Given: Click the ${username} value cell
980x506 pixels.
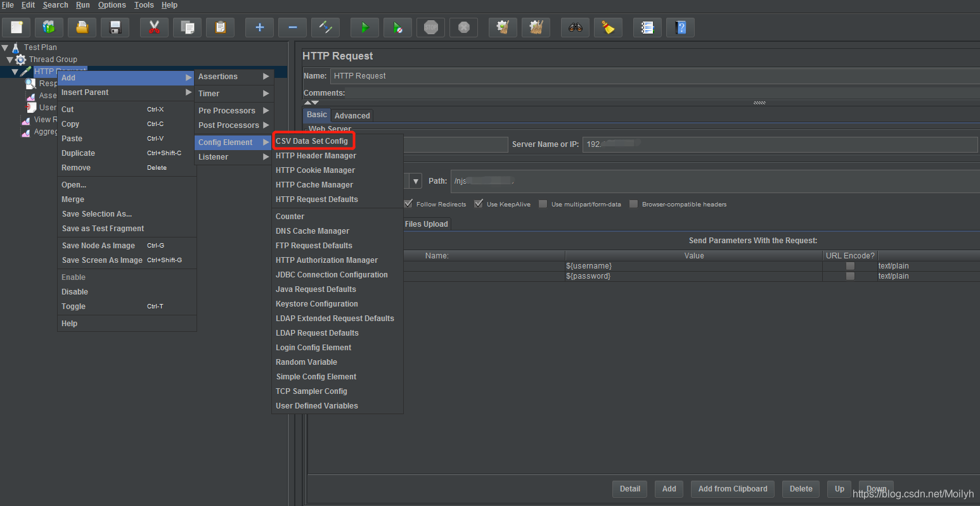Looking at the screenshot, I should tap(693, 266).
